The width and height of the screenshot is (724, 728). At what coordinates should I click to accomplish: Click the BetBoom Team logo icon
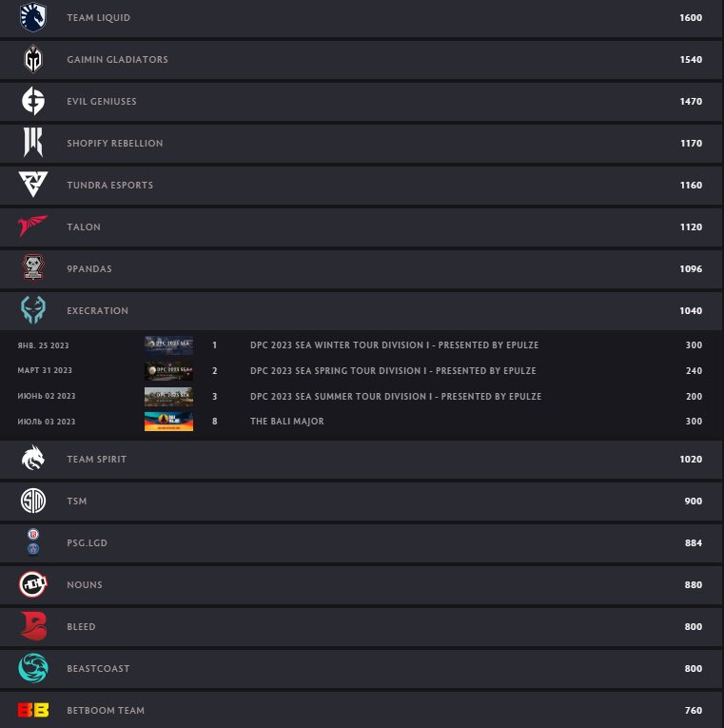click(33, 711)
